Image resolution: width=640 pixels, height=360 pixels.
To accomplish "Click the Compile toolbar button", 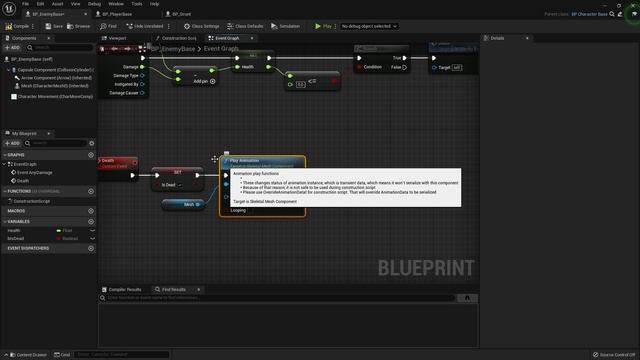I will [17, 26].
